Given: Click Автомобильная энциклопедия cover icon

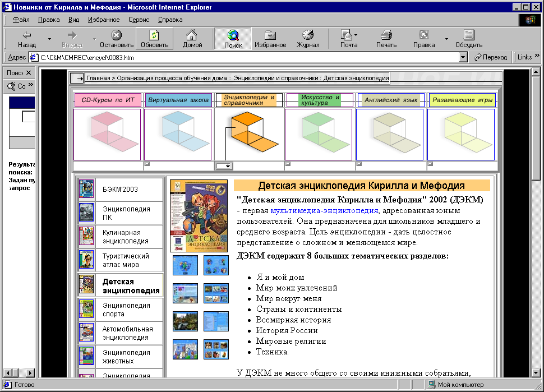Looking at the screenshot, I should tap(86, 333).
